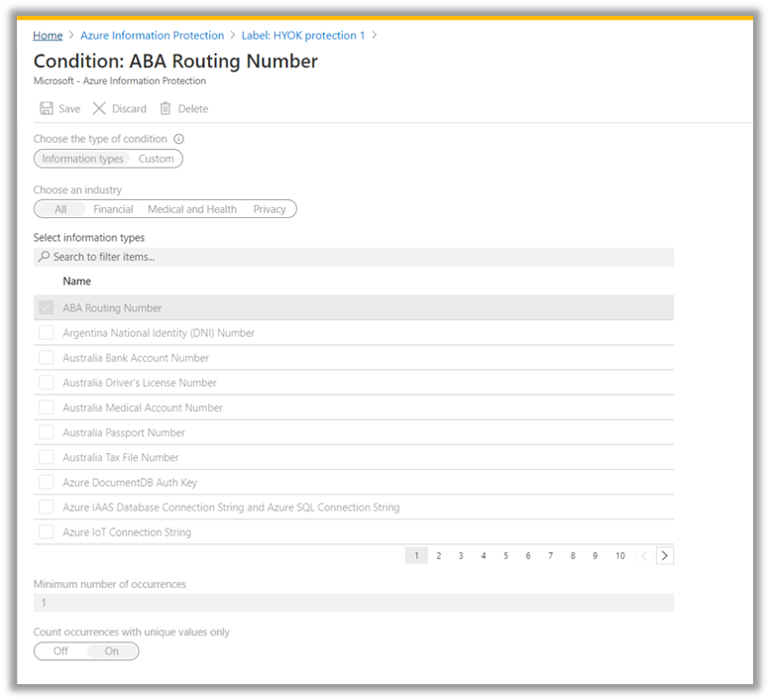Click the Delete button label

[x=193, y=108]
